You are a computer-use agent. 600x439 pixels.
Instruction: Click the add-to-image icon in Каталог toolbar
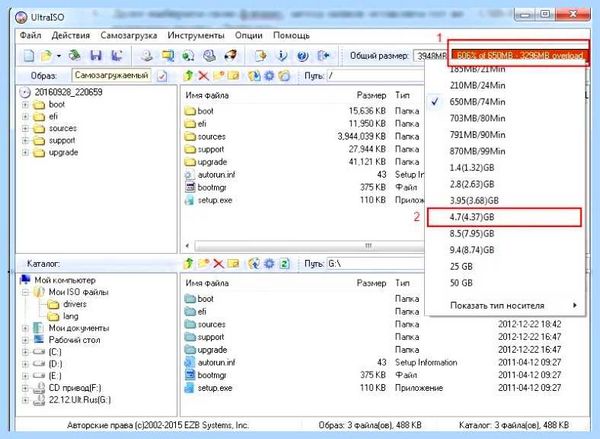point(254,263)
